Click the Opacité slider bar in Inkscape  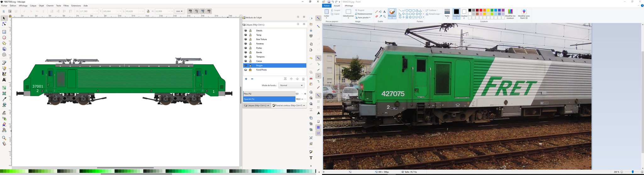269,99
